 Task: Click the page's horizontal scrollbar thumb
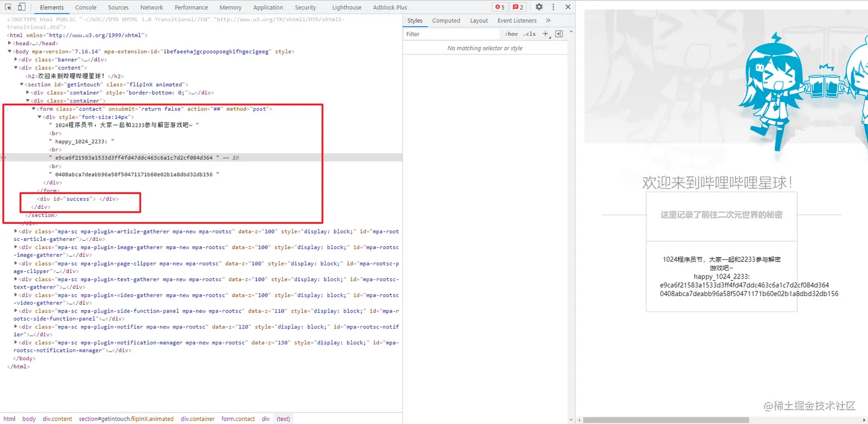tap(666, 419)
